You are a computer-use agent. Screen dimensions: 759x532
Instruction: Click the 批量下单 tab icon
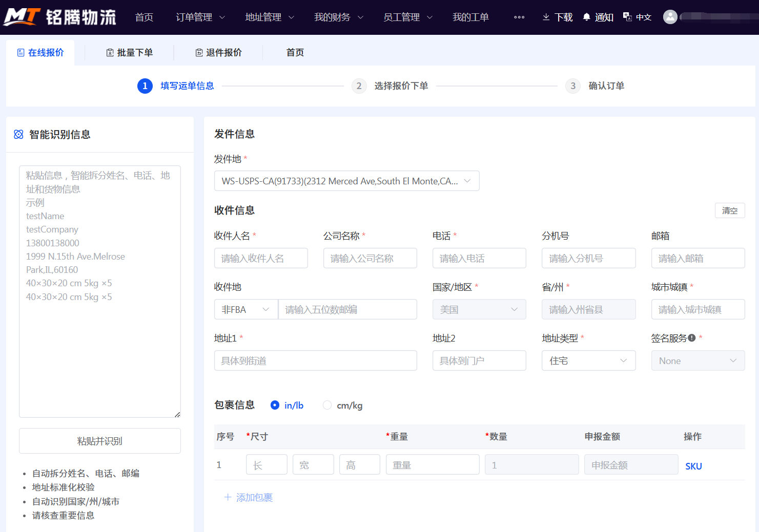point(110,53)
